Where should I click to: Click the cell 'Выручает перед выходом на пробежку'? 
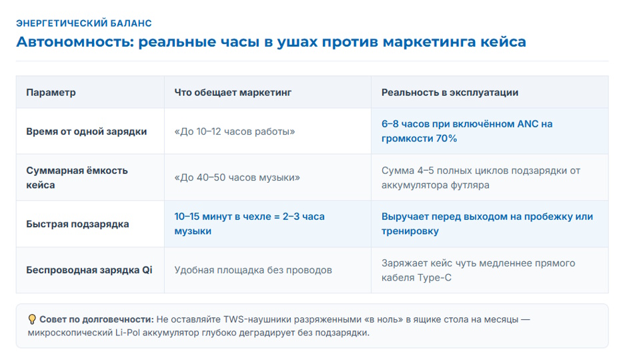(x=490, y=224)
